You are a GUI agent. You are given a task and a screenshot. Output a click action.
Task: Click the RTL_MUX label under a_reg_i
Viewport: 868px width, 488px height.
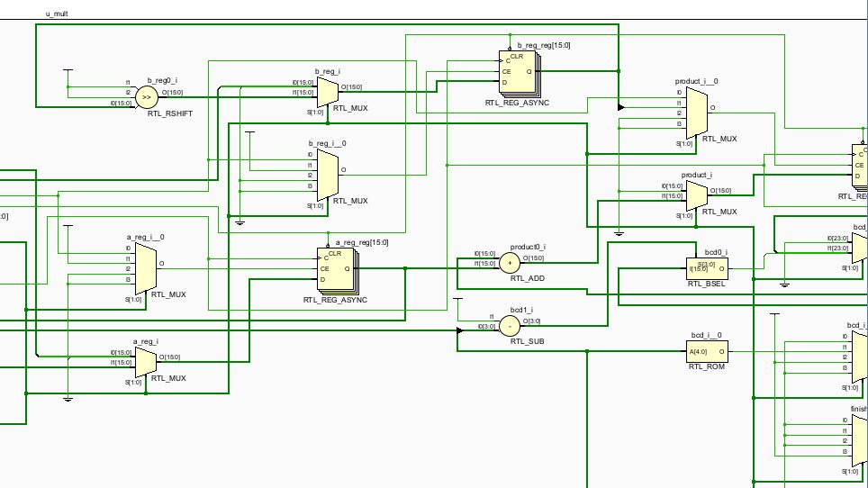tap(168, 378)
